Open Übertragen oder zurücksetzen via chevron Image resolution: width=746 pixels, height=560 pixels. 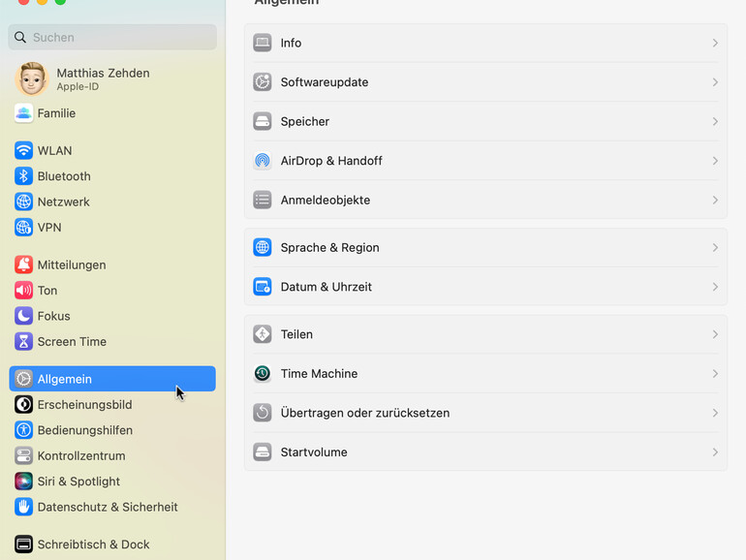pos(715,413)
